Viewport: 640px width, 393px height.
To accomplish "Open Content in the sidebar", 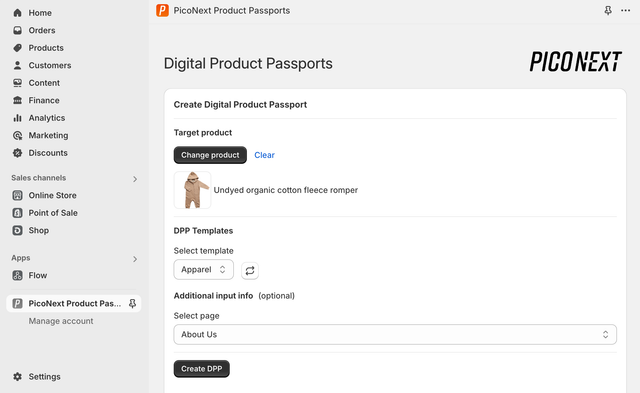I will click(x=44, y=83).
